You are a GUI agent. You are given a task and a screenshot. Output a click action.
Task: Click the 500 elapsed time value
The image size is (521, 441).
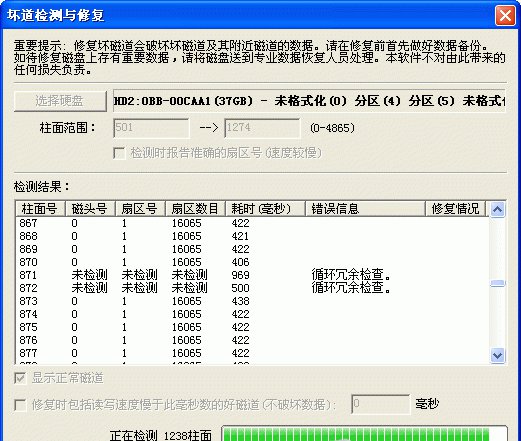coord(240,288)
